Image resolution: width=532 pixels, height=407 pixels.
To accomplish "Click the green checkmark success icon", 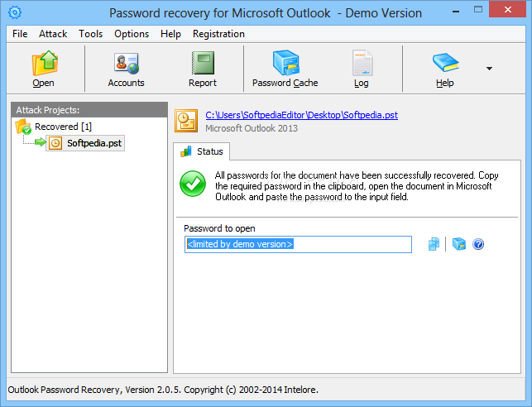I will point(193,184).
